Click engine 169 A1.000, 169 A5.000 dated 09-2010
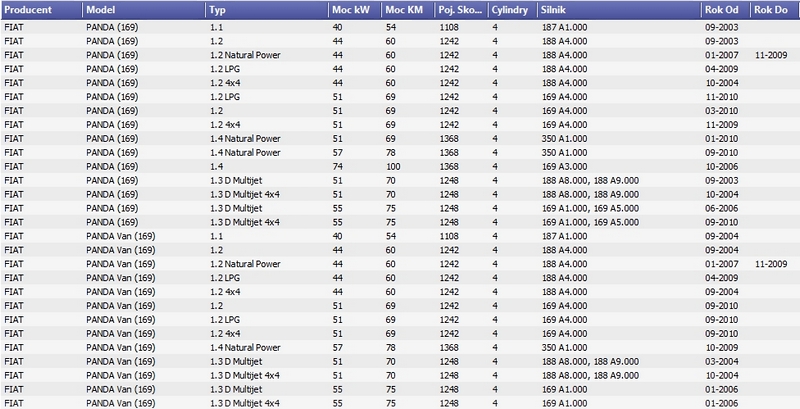 (x=590, y=222)
